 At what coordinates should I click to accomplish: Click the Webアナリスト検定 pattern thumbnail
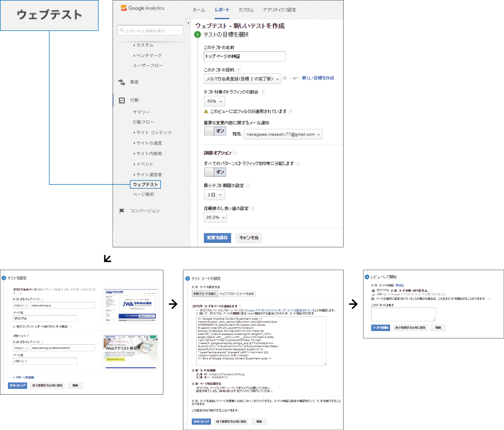click(130, 352)
